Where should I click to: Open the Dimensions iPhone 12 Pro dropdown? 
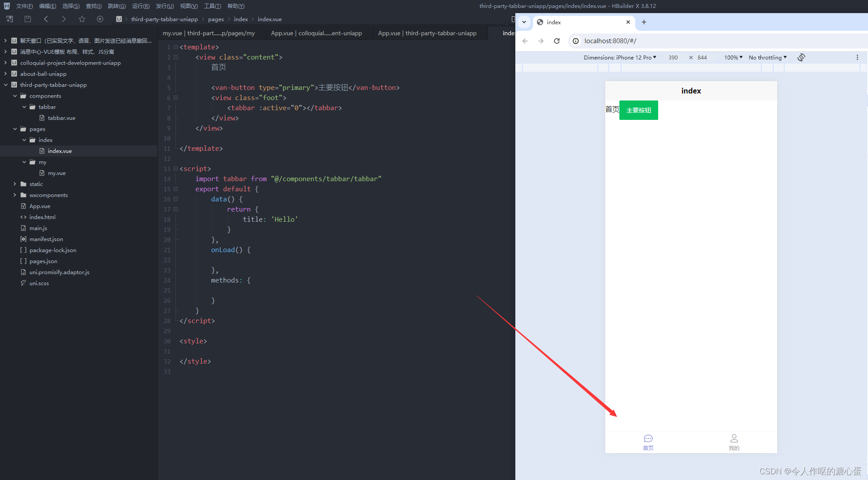(620, 57)
